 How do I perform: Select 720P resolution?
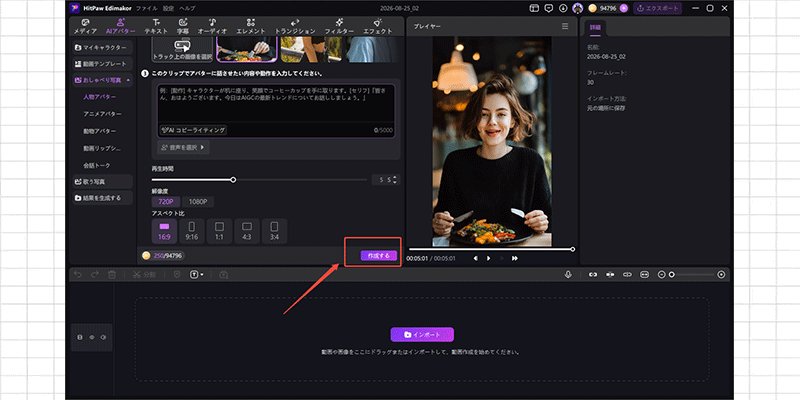point(166,202)
